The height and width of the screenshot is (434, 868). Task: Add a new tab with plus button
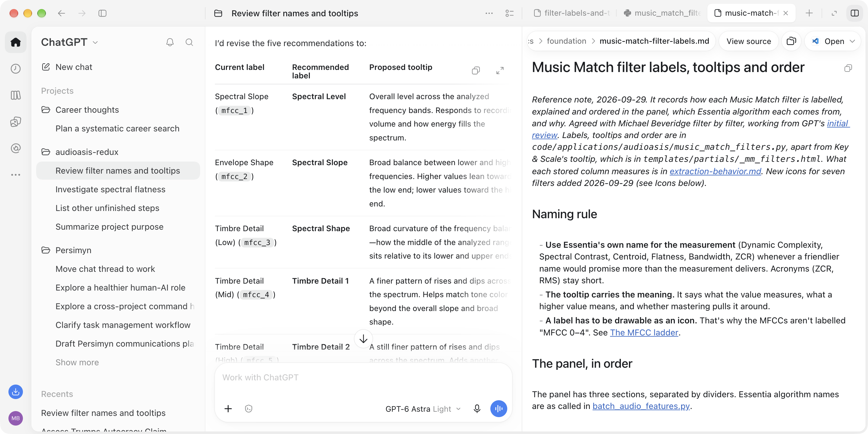(x=809, y=13)
